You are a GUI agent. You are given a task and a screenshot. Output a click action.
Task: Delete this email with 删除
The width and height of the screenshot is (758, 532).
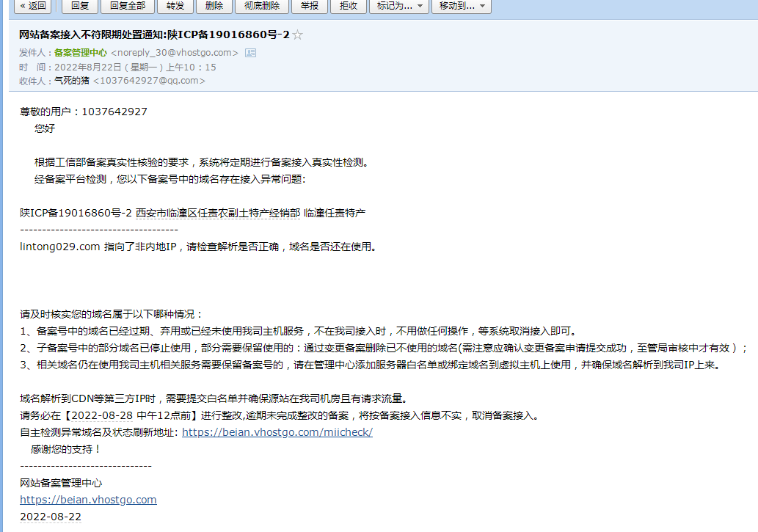coord(214,6)
